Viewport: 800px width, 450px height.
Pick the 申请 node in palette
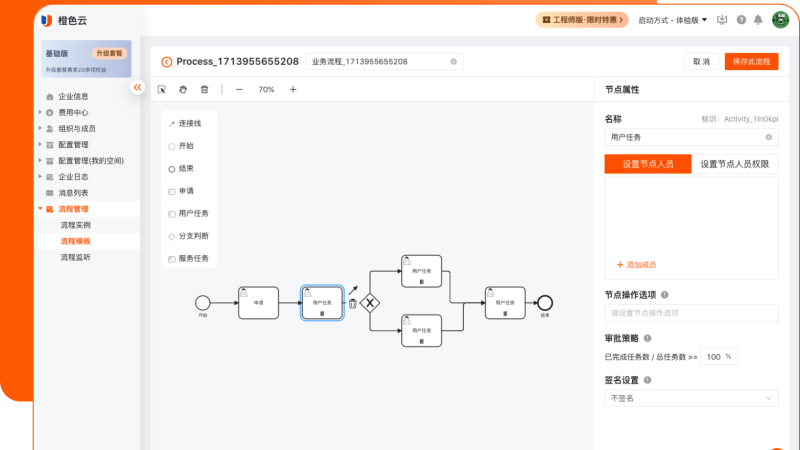point(181,191)
